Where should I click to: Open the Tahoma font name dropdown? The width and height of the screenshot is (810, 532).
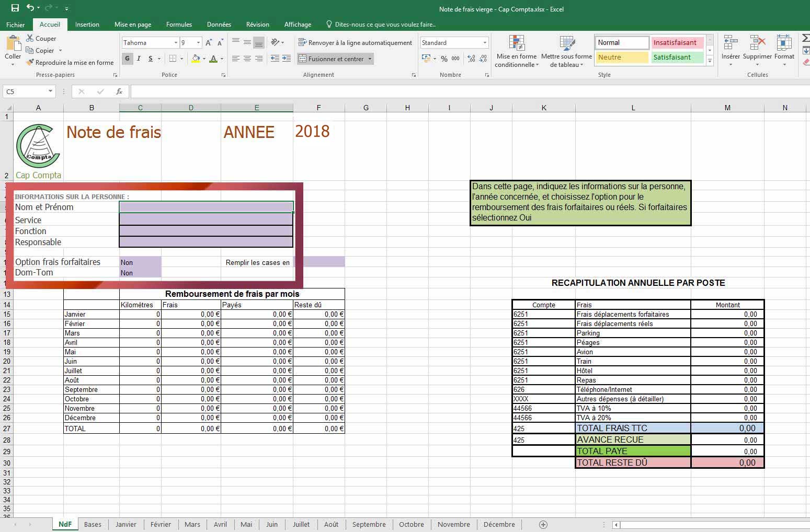click(176, 43)
